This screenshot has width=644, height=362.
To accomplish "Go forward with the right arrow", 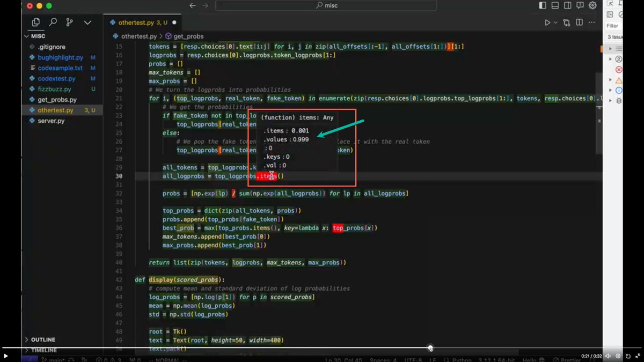I will (x=205, y=5).
